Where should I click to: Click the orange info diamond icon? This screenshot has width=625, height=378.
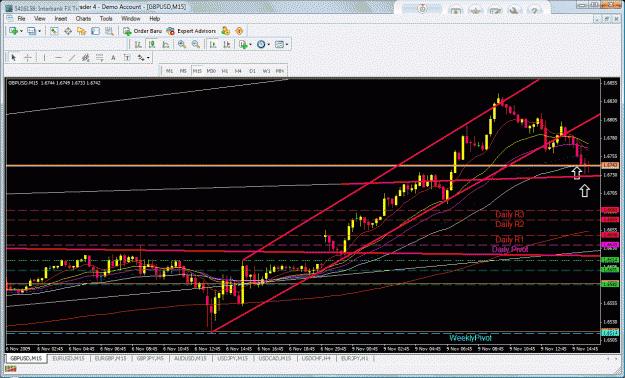[239, 31]
